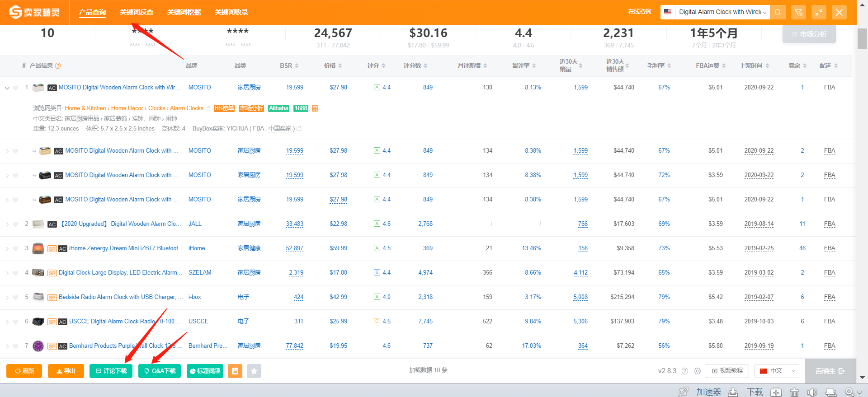
Task: Expand details of row 2 JALL product
Action: tap(7, 224)
